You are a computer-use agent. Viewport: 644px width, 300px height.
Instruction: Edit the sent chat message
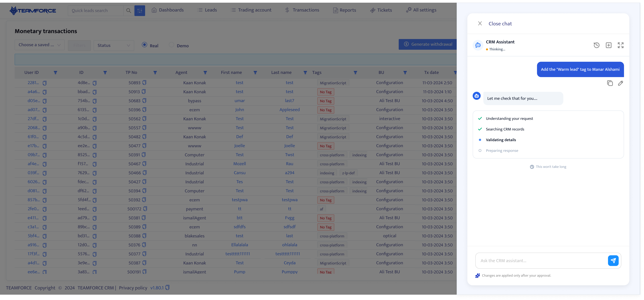coord(620,83)
